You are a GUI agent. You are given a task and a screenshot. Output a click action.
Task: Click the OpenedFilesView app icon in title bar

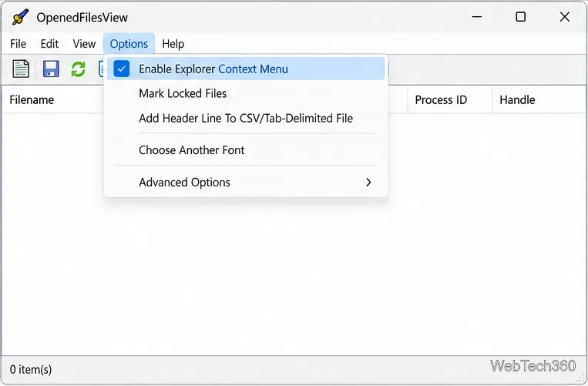click(20, 17)
